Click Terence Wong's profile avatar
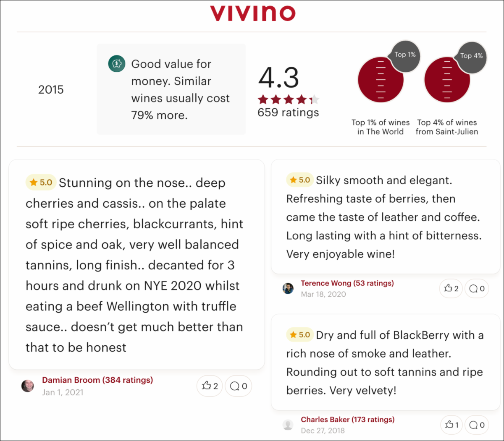Screen dimensions: 504x441 point(288,288)
